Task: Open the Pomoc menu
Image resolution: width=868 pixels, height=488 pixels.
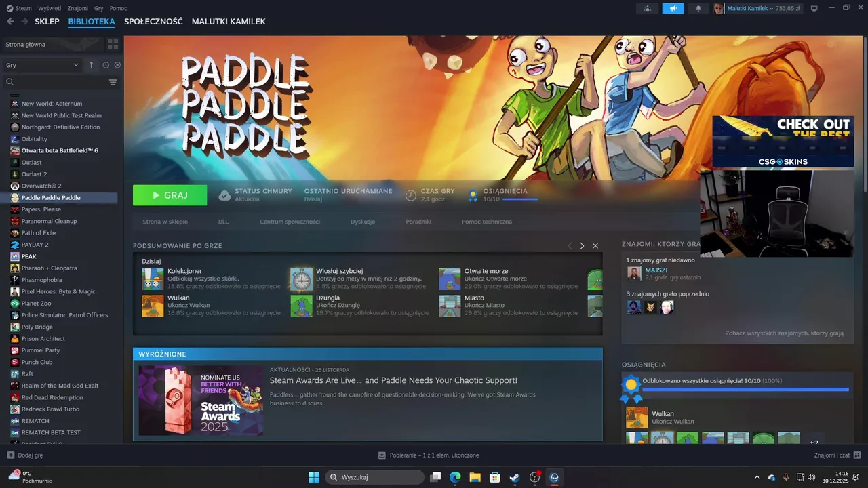Action: pyautogui.click(x=118, y=8)
